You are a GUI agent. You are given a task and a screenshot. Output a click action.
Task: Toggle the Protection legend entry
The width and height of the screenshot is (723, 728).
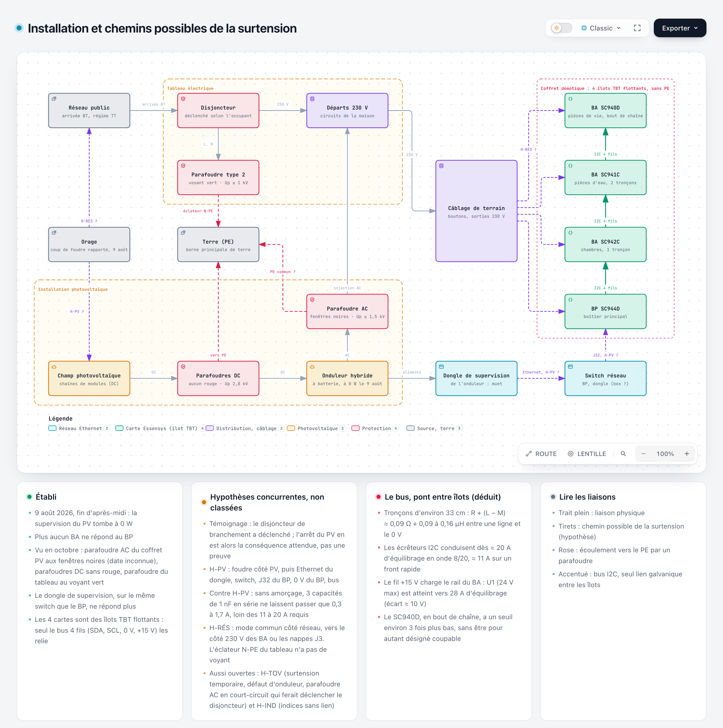[x=375, y=428]
